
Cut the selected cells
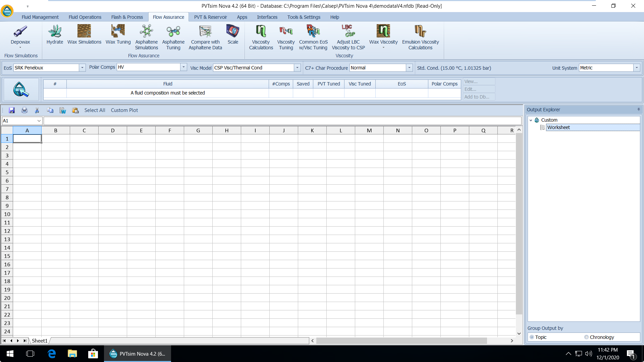point(37,110)
